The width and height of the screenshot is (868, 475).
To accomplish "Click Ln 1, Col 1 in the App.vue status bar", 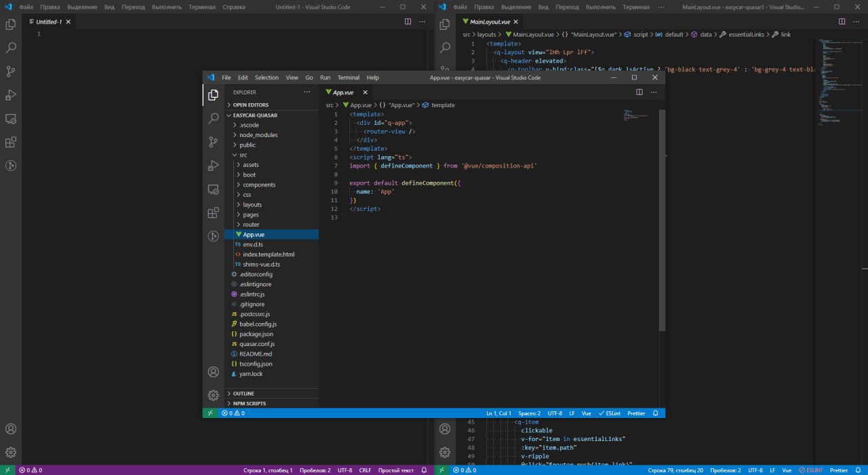I will tap(499, 413).
